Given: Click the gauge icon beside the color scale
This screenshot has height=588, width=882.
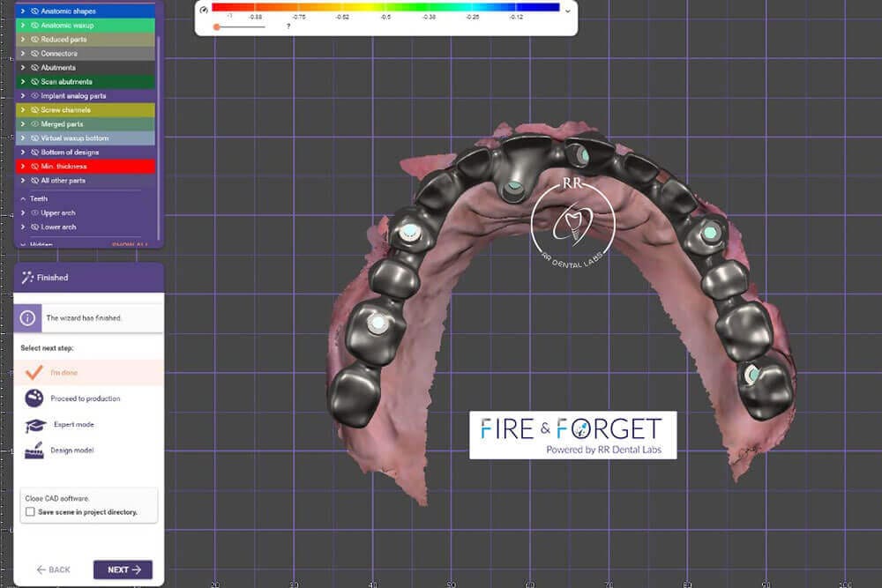Looking at the screenshot, I should (205, 10).
